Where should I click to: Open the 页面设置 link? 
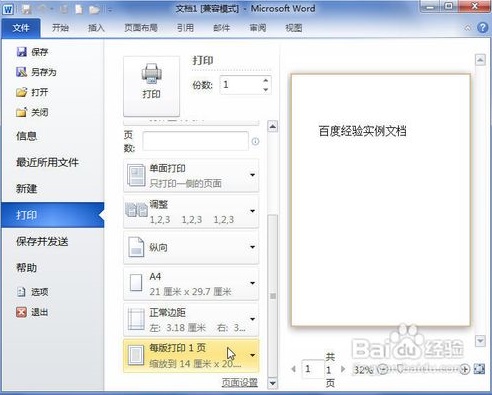tap(240, 382)
